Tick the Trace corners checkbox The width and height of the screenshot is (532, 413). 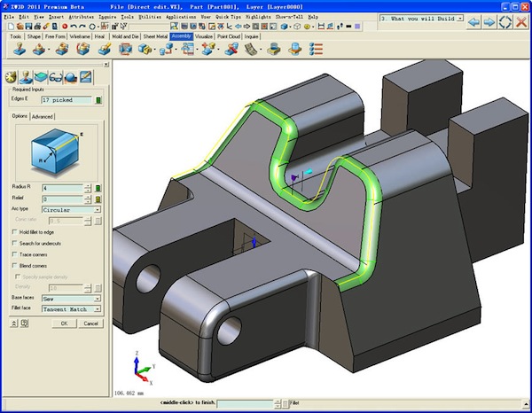click(14, 254)
